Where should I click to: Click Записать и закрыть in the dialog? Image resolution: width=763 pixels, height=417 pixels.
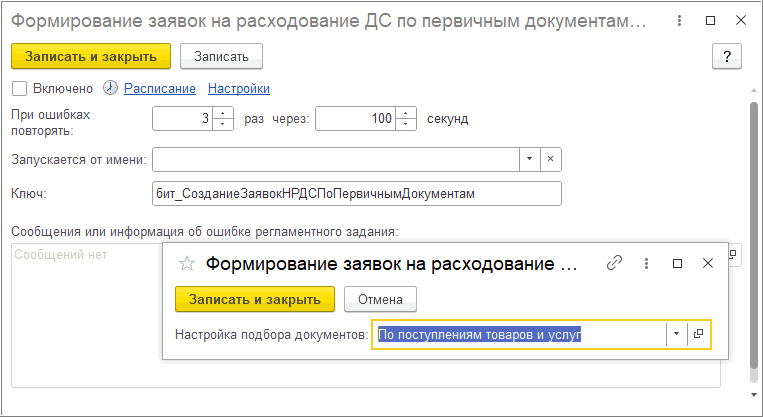(255, 299)
